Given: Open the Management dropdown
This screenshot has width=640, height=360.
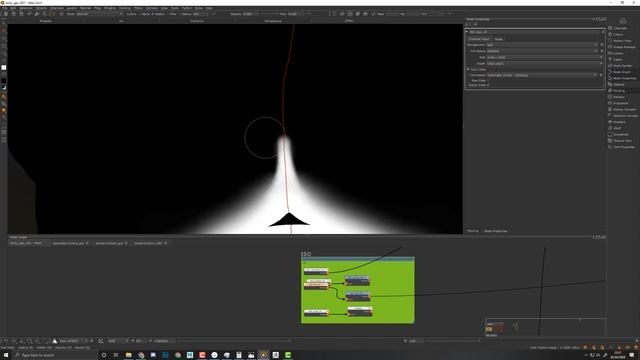Looking at the screenshot, I should (542, 45).
